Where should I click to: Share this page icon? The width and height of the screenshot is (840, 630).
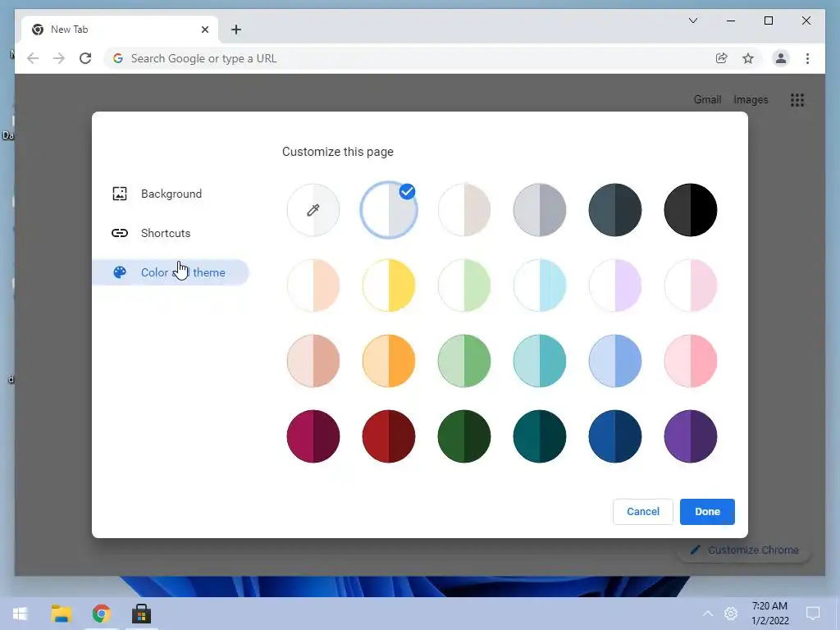point(722,58)
